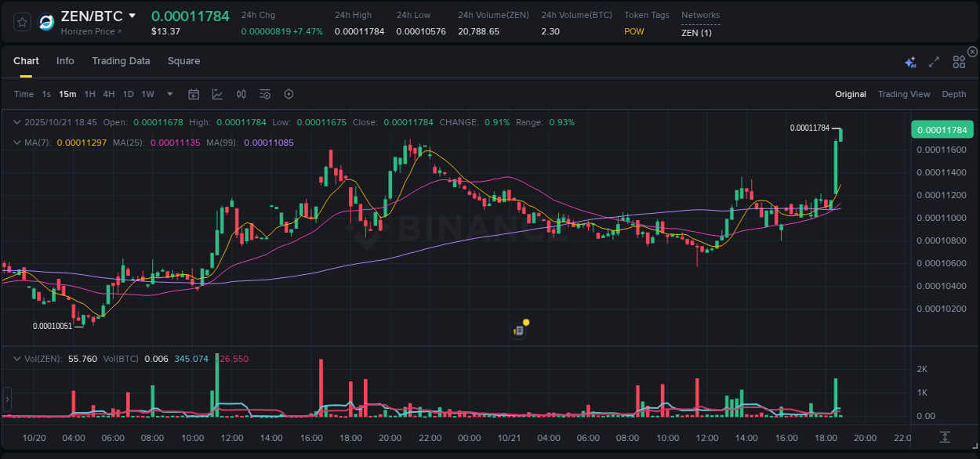980x459 pixels.
Task: Open the AI analysis feature
Action: 909,61
